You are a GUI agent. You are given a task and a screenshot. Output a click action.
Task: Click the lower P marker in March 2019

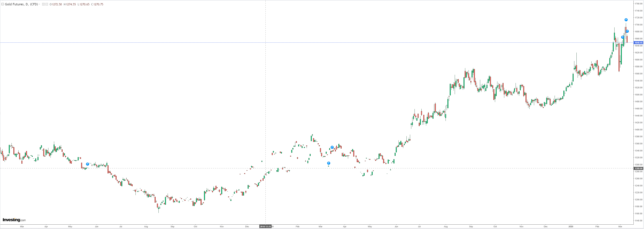[329, 163]
